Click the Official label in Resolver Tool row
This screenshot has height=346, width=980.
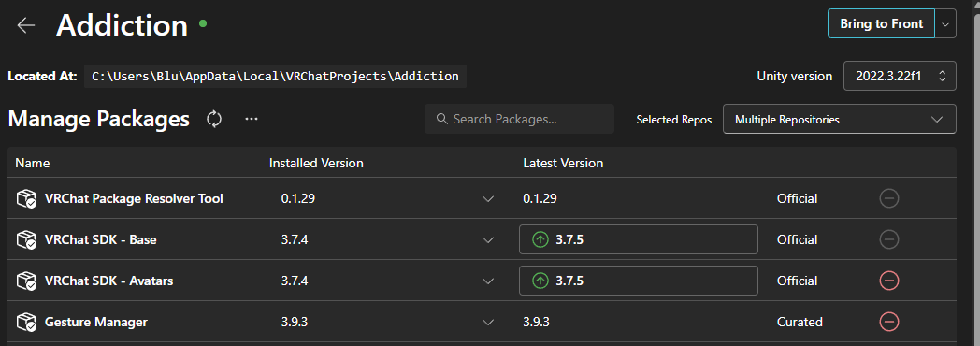pos(797,198)
